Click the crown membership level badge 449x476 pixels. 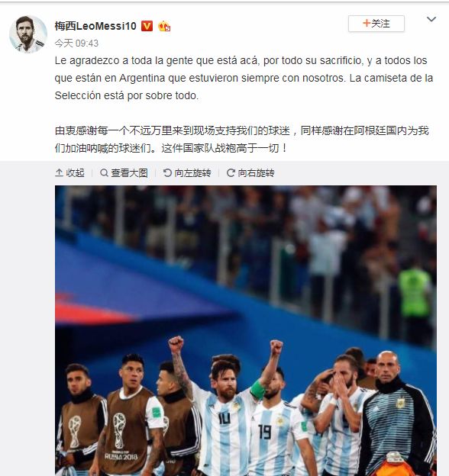tap(164, 27)
